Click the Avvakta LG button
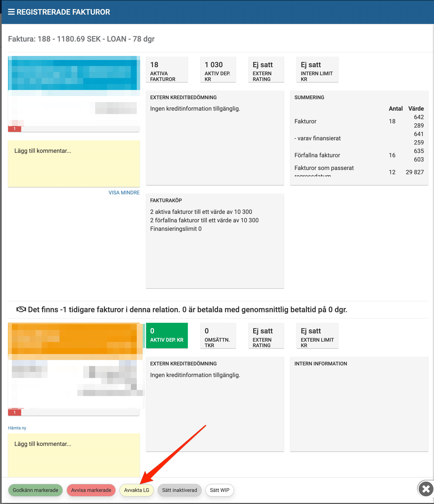Viewport: 434px width, 504px height. [136, 490]
